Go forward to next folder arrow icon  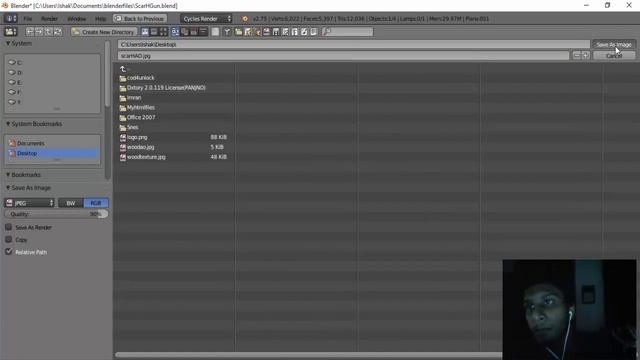click(x=39, y=32)
